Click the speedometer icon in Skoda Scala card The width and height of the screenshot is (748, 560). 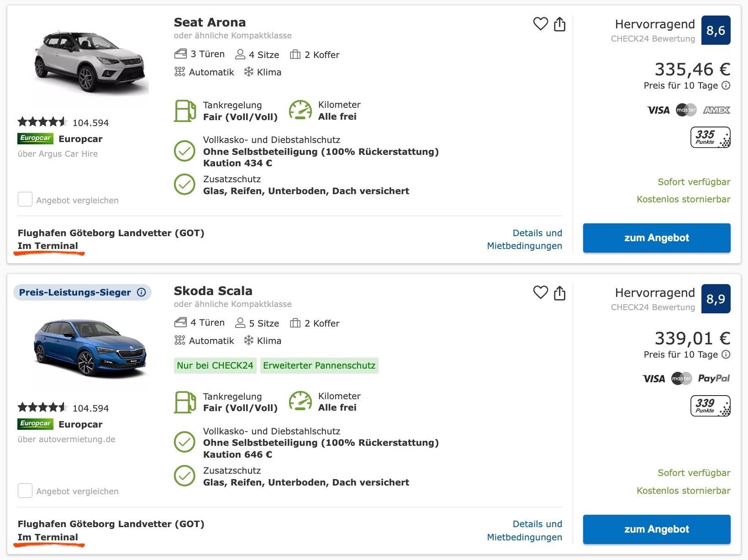[300, 402]
